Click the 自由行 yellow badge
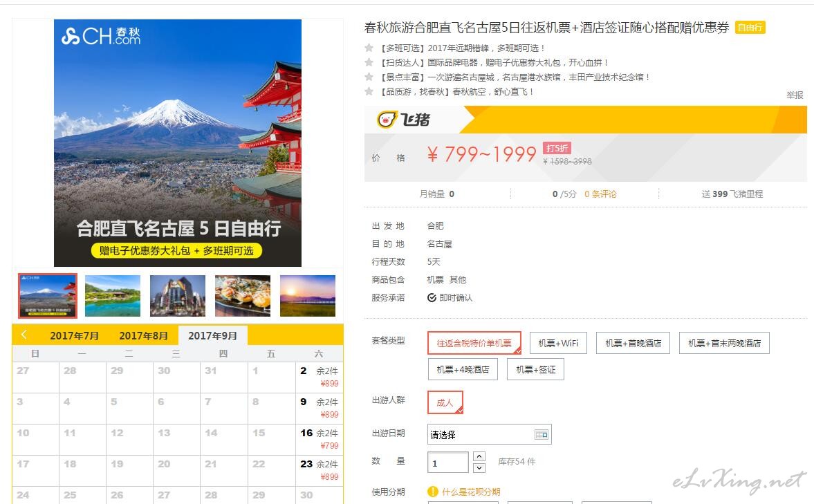Viewport: 814px width, 504px height. pos(750,28)
